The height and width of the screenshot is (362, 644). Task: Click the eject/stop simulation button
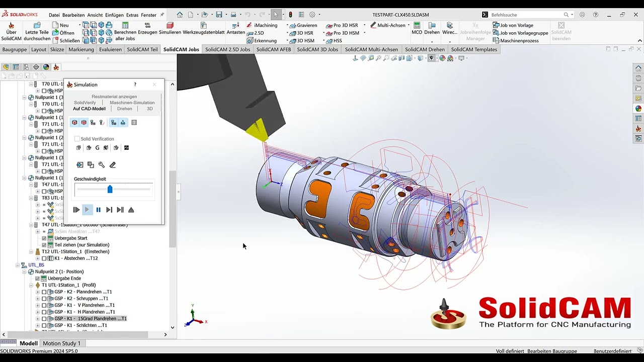131,210
